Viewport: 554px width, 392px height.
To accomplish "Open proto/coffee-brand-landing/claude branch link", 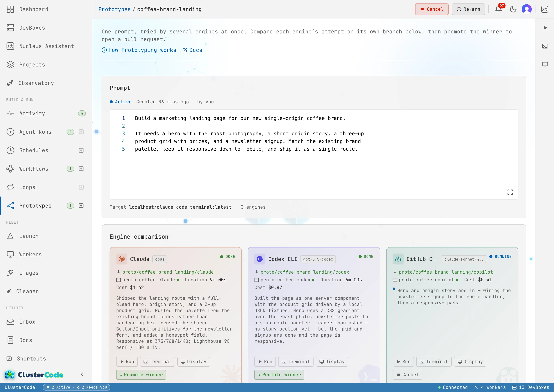I will click(168, 272).
